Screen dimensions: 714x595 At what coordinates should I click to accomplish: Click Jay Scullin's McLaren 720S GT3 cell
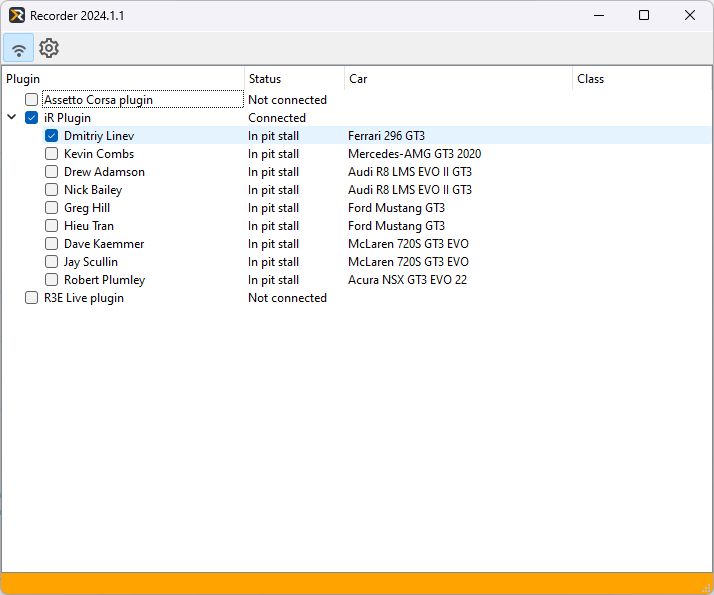(408, 262)
